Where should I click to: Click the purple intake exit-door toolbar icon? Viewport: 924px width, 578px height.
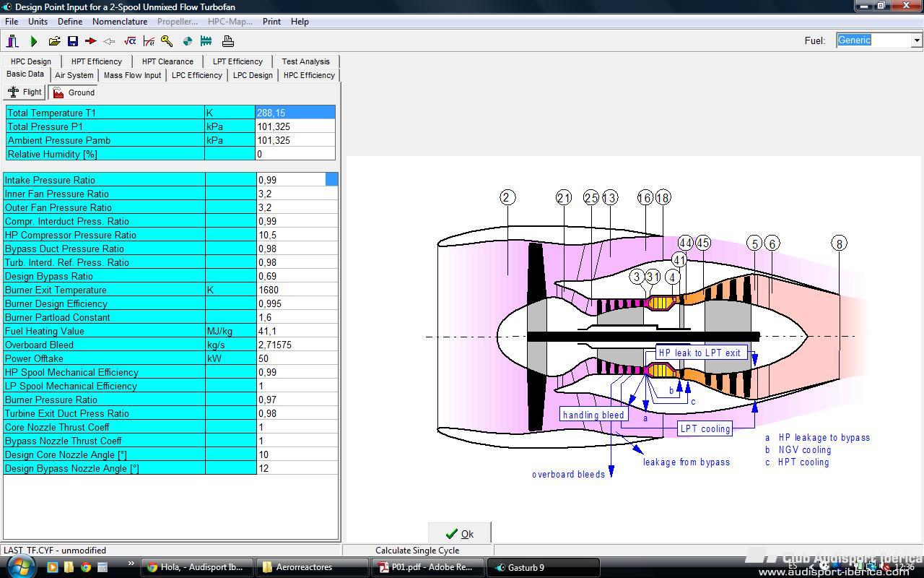click(12, 41)
